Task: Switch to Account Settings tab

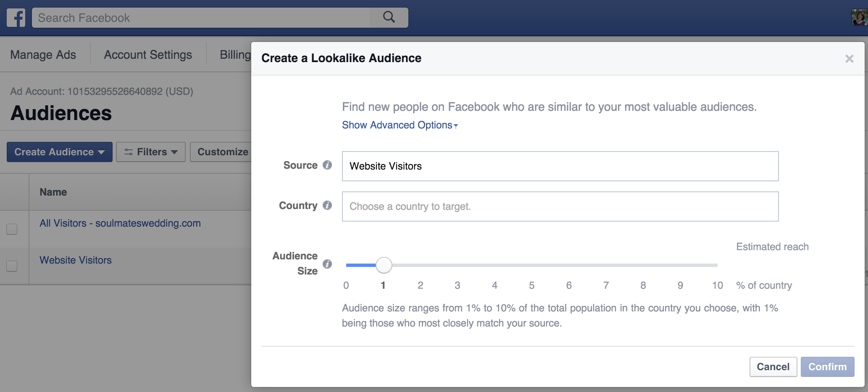Action: pos(148,55)
